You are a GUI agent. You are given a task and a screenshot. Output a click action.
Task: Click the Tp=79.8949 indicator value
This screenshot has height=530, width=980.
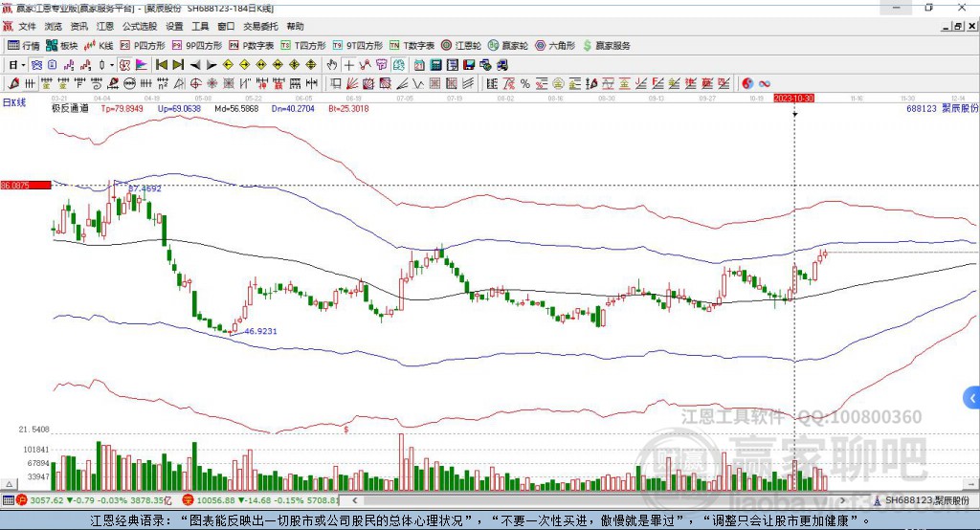coord(122,108)
